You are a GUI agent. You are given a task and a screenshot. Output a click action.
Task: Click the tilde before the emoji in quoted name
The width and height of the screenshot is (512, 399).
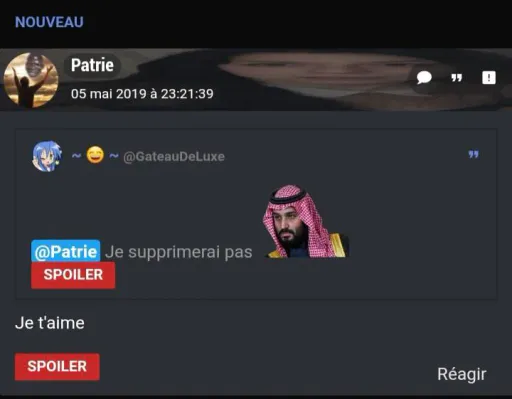click(x=76, y=155)
